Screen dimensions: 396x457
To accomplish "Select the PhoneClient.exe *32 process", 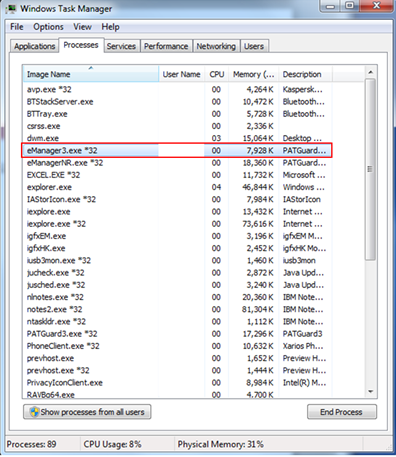I will [177, 346].
